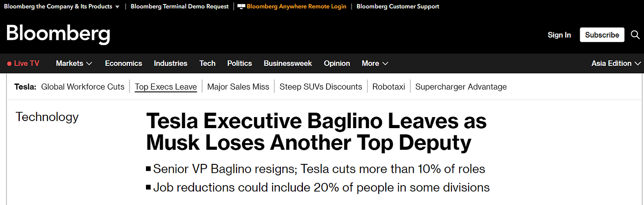Expand the Markets menu
The height and width of the screenshot is (205, 644).
tap(74, 63)
